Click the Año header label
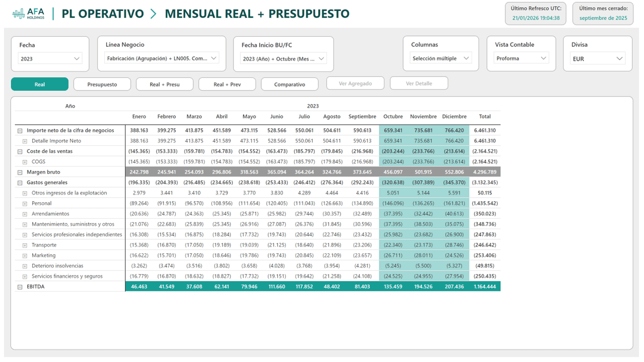644x362 pixels. (x=70, y=106)
